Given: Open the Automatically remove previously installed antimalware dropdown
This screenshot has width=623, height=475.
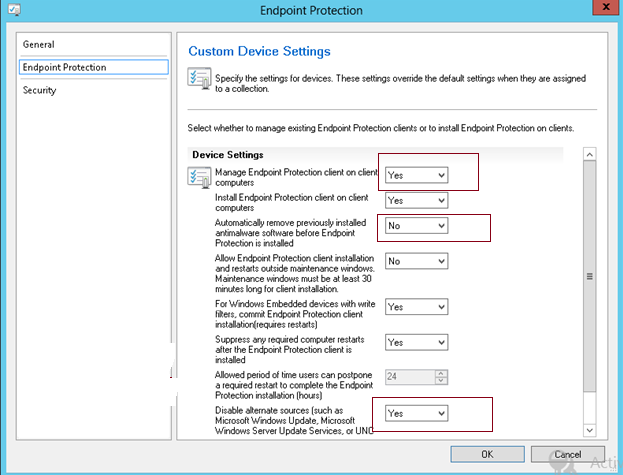Looking at the screenshot, I should point(416,226).
